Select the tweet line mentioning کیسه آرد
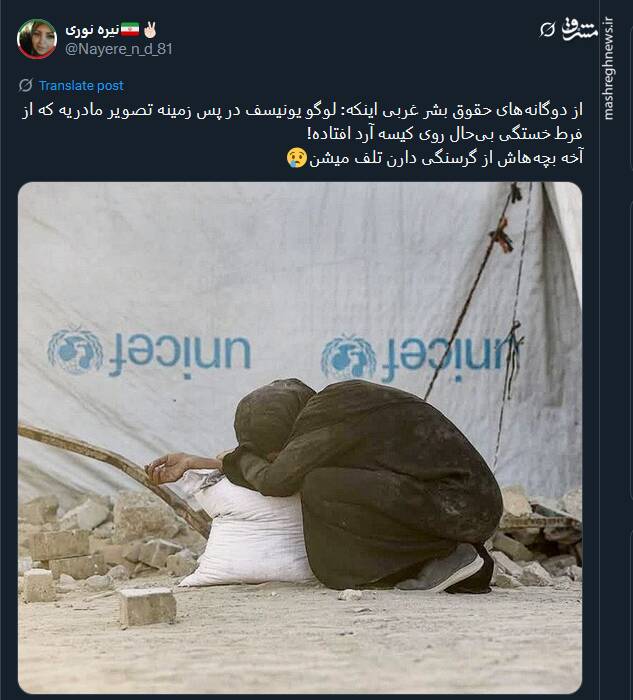The height and width of the screenshot is (700, 633). click(x=444, y=134)
